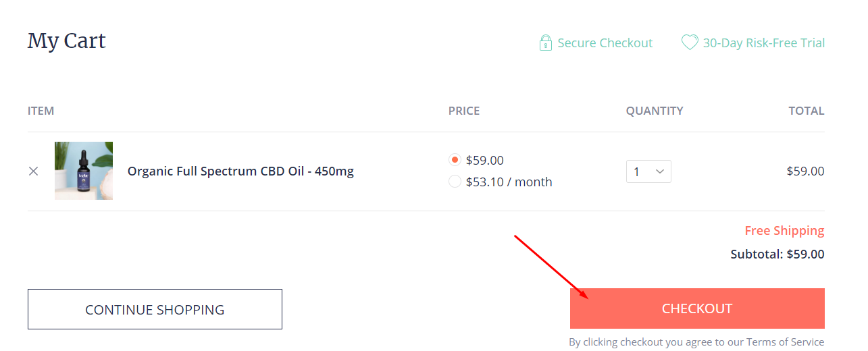Remove the CBD Oil item from cart
Image resolution: width=868 pixels, height=351 pixels.
[34, 171]
